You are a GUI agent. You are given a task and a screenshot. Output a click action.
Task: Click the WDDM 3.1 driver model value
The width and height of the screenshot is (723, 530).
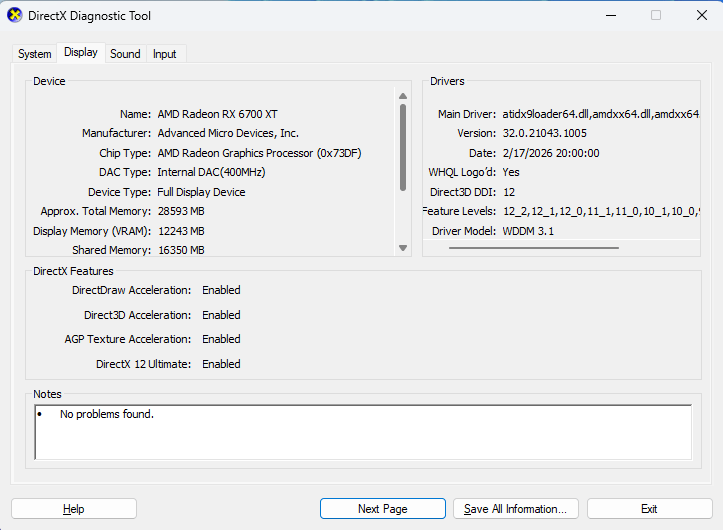click(528, 231)
